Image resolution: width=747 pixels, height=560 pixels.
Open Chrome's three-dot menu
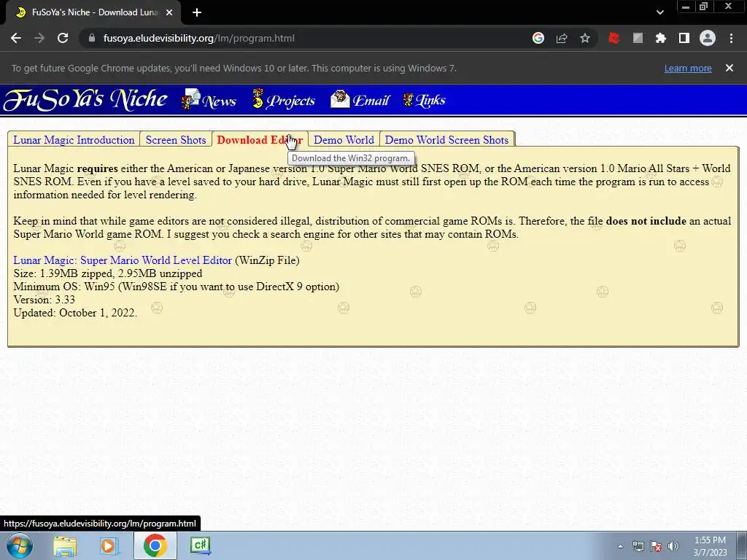[x=731, y=38]
